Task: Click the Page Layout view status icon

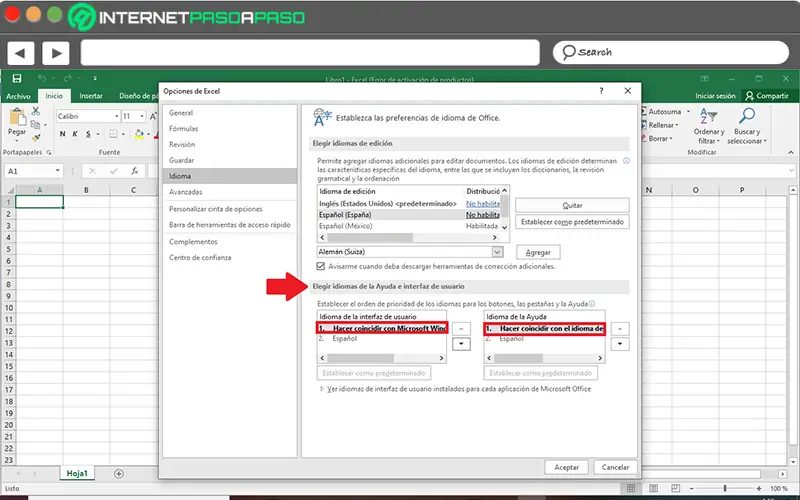Action: 654,488
